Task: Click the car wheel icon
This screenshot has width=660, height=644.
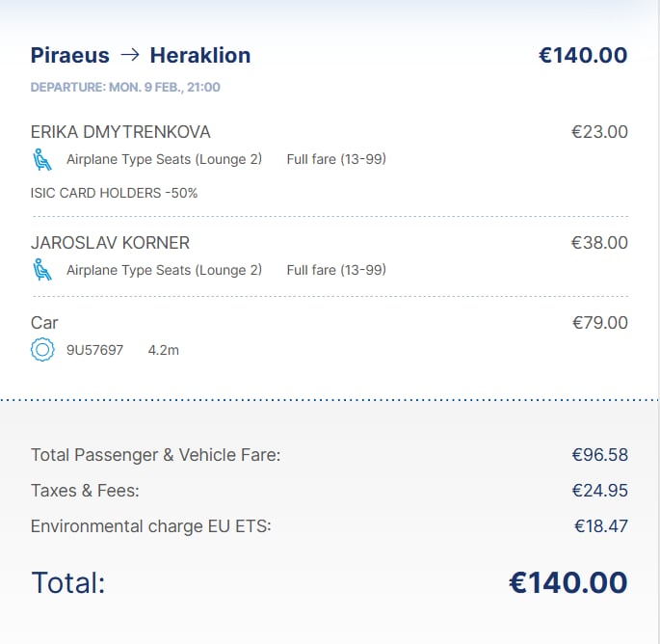Action: click(x=41, y=350)
